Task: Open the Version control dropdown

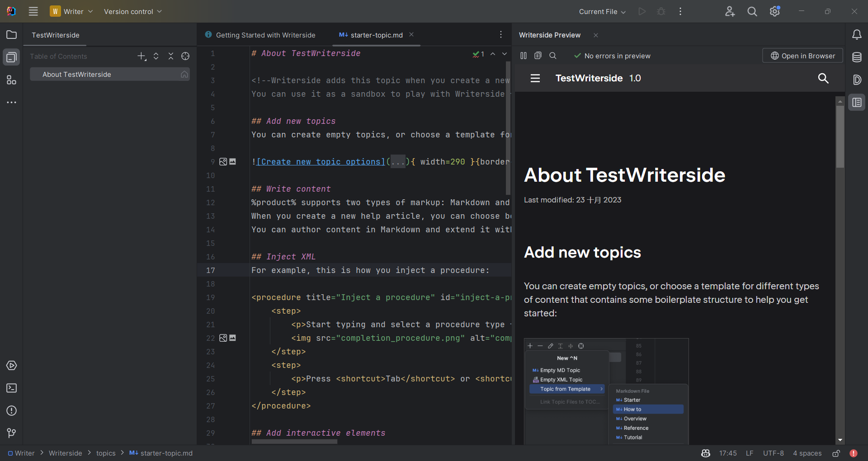Action: (132, 11)
